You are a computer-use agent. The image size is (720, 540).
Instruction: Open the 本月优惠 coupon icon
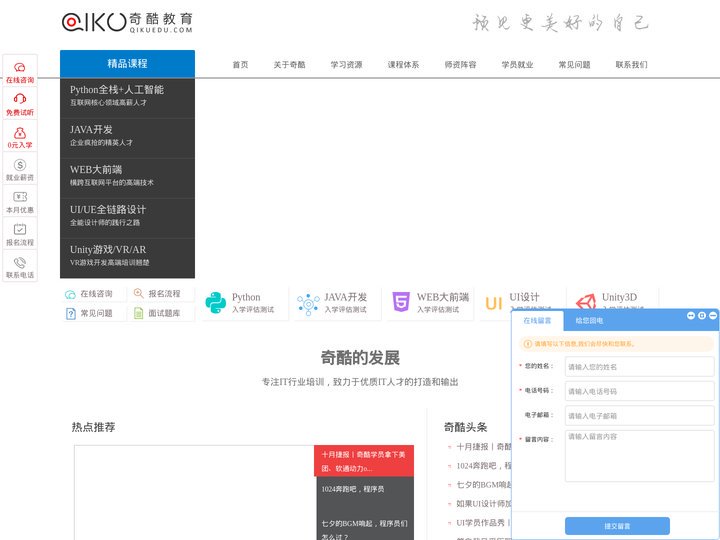pyautogui.click(x=20, y=197)
